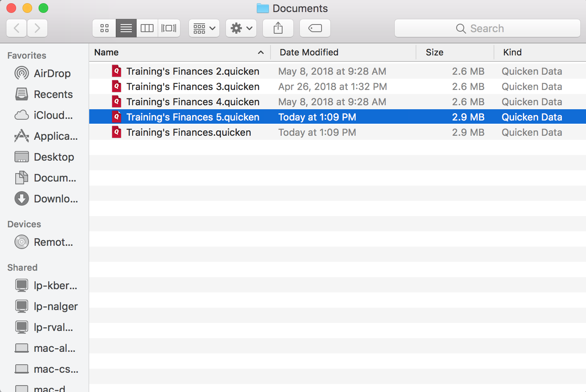Switch to column view layout
The image size is (586, 392).
[x=147, y=28]
